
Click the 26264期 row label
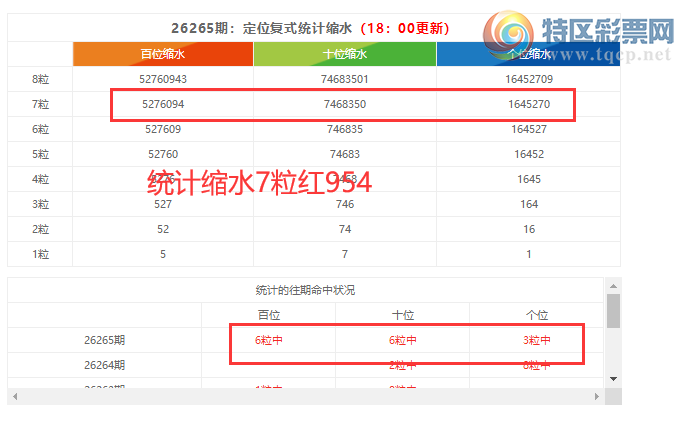point(105,365)
